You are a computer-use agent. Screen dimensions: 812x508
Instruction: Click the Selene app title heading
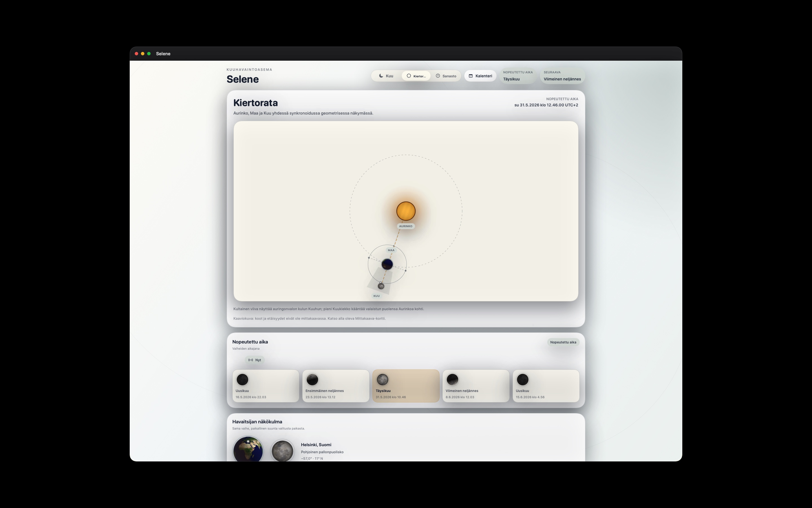242,79
